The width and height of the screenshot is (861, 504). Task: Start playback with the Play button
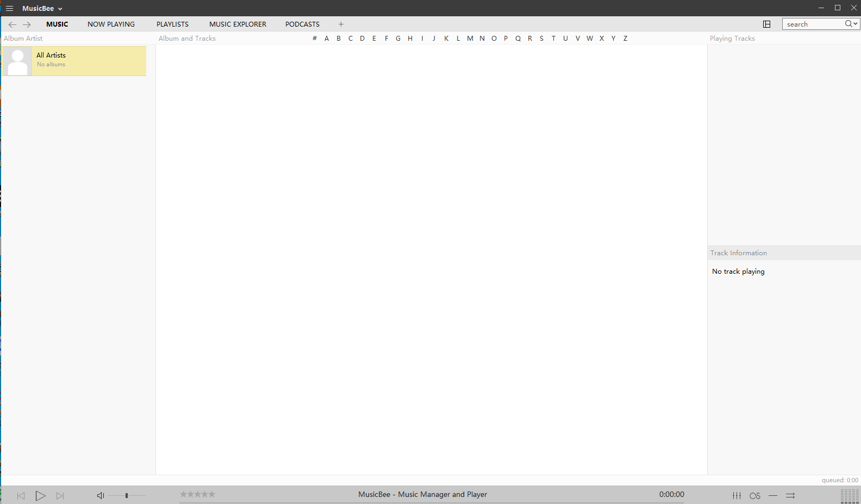tap(40, 496)
